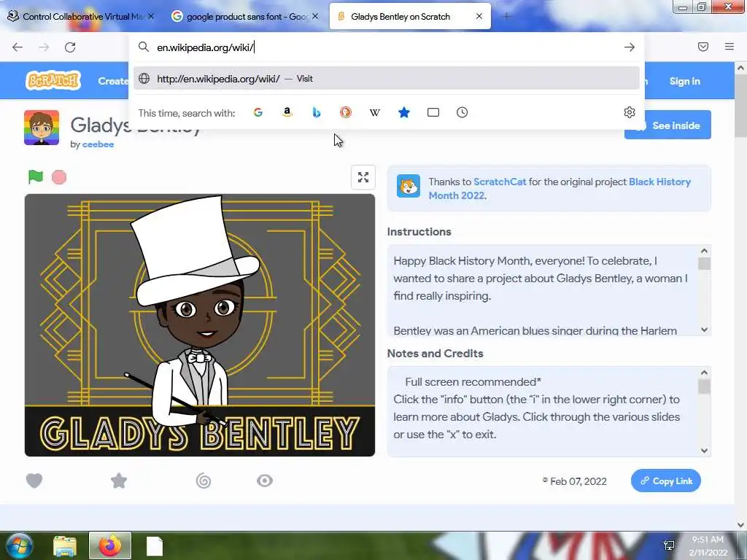Click the system tray network icon
The height and width of the screenshot is (560, 747).
pos(670,545)
